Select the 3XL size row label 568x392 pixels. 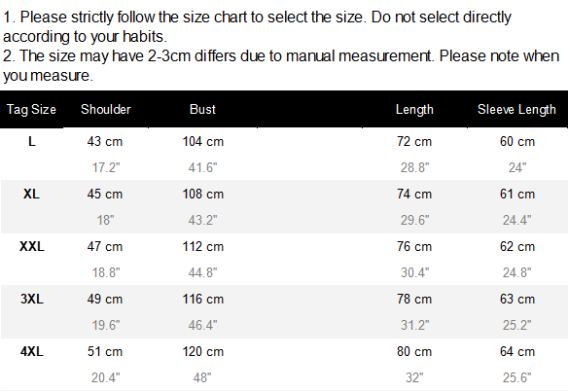point(32,299)
